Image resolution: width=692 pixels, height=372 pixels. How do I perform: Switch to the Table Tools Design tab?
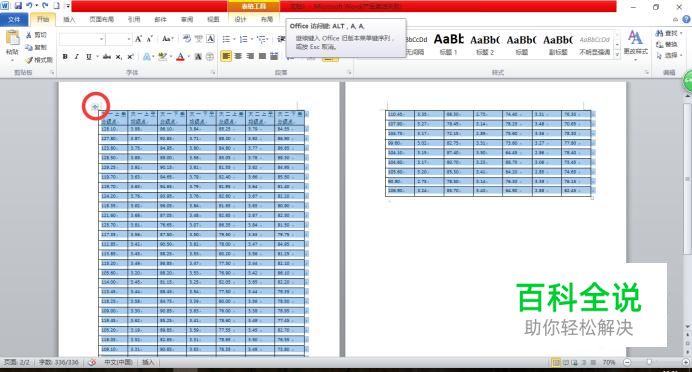[x=241, y=19]
